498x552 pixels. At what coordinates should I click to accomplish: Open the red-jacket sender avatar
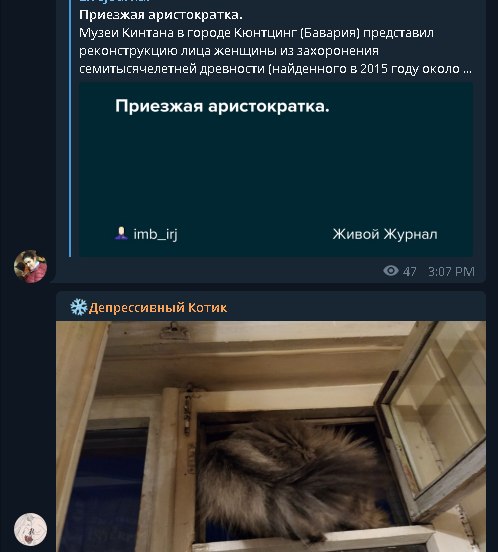point(30,266)
